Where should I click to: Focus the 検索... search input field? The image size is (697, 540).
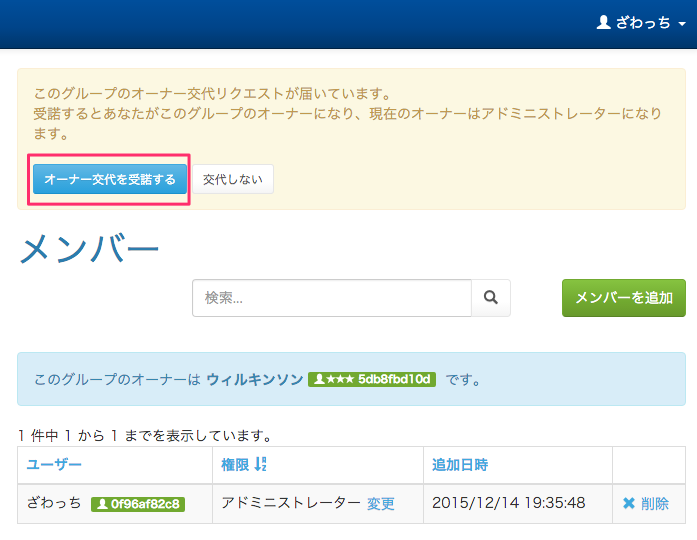click(331, 297)
